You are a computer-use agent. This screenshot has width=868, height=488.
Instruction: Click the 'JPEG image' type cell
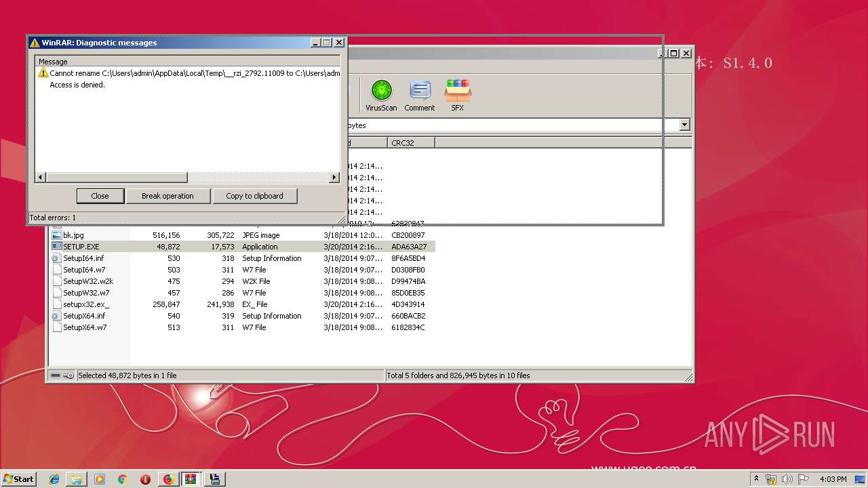click(261, 235)
